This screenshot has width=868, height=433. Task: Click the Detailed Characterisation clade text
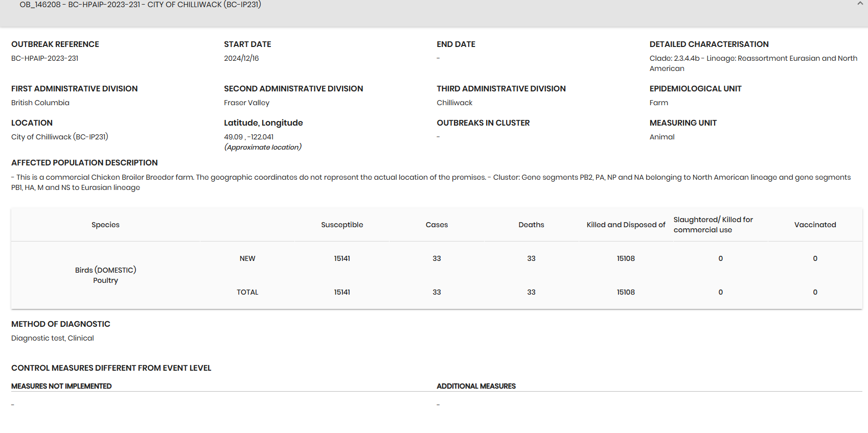[x=753, y=63]
